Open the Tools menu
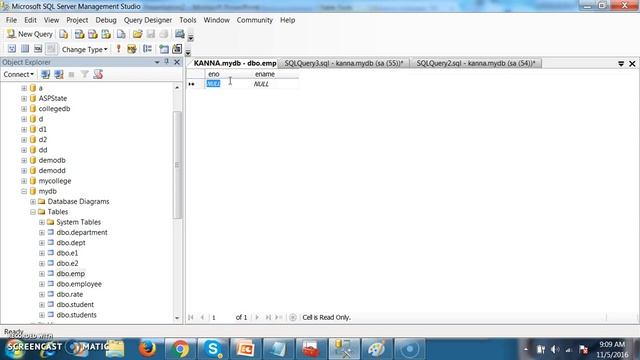Image resolution: width=640 pixels, height=360 pixels. 188,20
